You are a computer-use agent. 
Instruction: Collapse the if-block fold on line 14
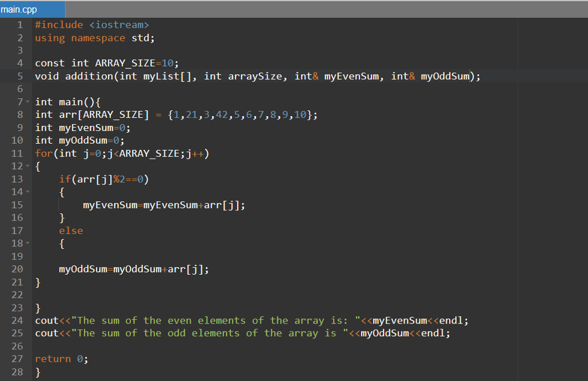28,192
